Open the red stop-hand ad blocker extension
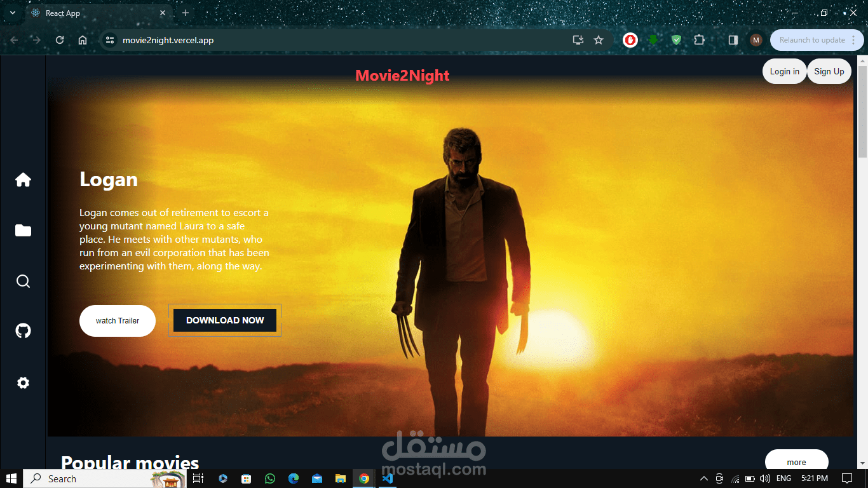 tap(630, 40)
